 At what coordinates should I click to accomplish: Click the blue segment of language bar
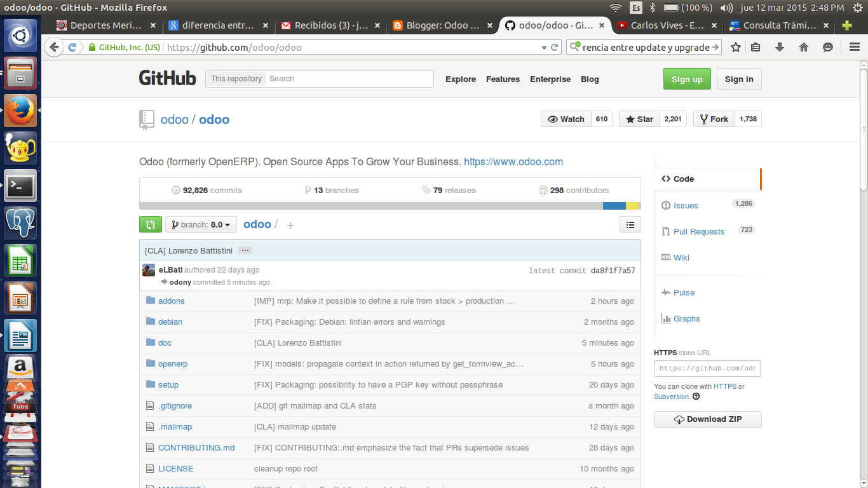614,206
